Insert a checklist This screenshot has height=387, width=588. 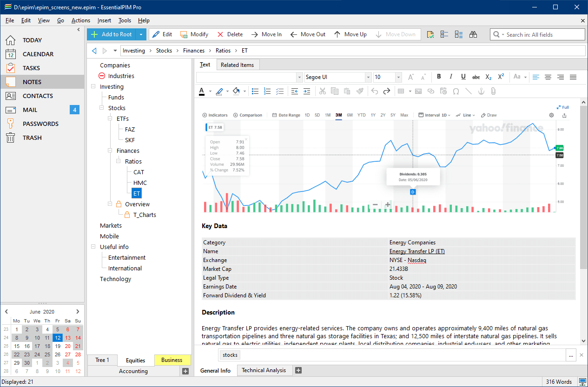(x=280, y=92)
